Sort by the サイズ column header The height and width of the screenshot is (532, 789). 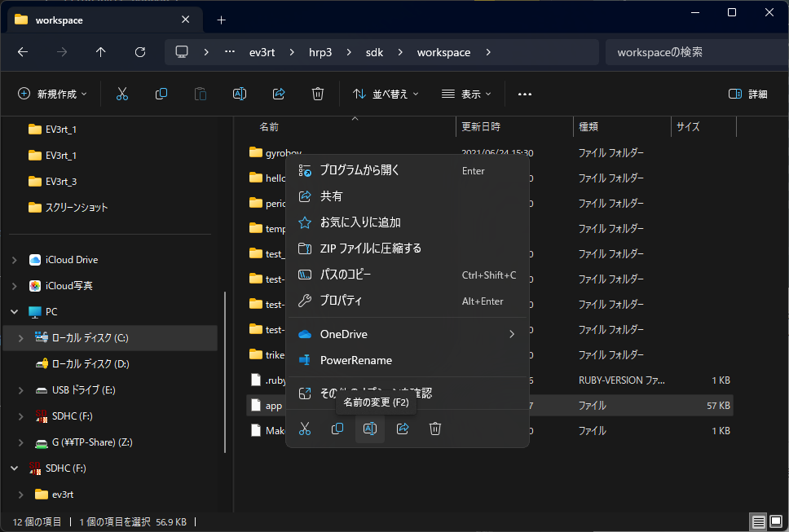click(x=688, y=127)
